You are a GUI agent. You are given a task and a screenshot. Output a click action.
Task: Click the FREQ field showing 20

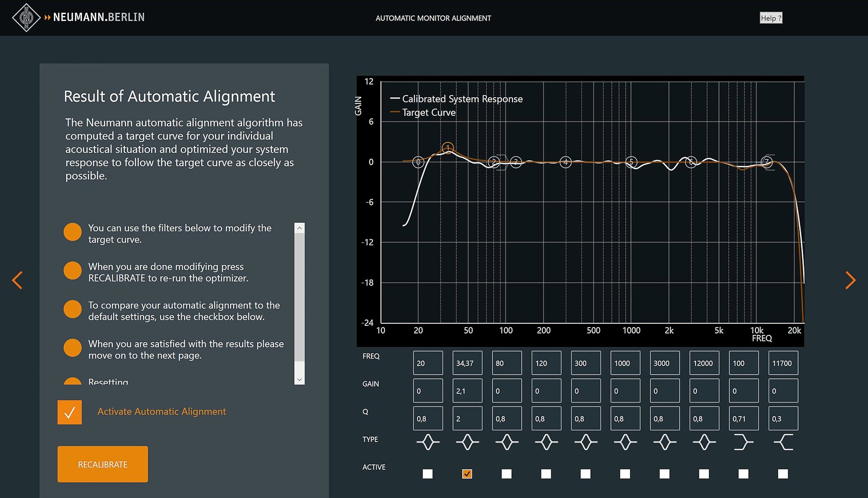(x=428, y=363)
